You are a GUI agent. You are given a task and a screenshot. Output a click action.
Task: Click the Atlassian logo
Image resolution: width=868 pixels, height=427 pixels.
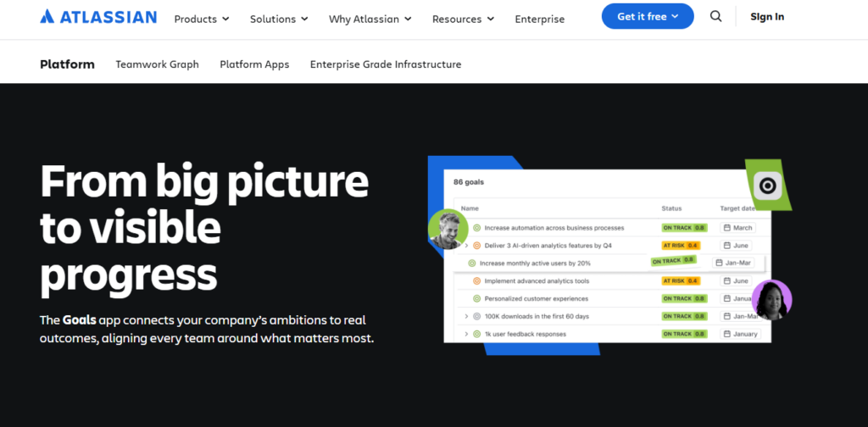click(x=98, y=17)
